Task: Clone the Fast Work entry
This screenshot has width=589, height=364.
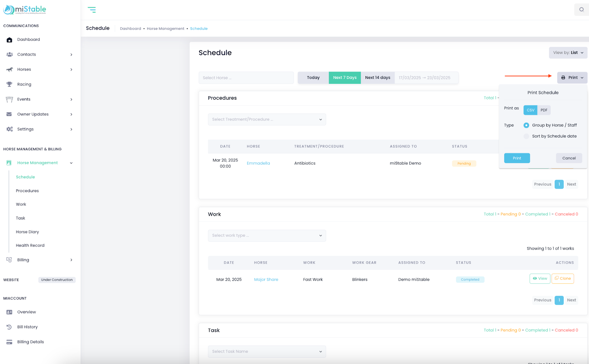Action: coord(562,279)
